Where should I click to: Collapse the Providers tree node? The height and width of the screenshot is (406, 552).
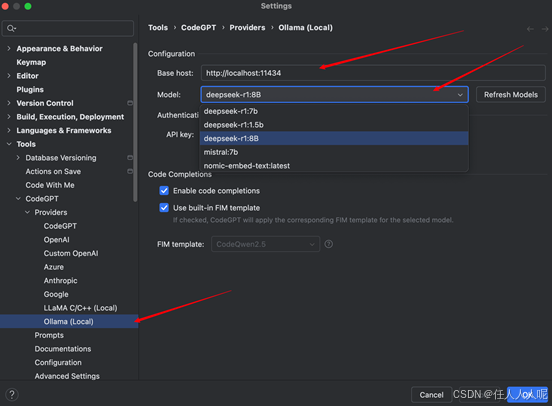[27, 212]
